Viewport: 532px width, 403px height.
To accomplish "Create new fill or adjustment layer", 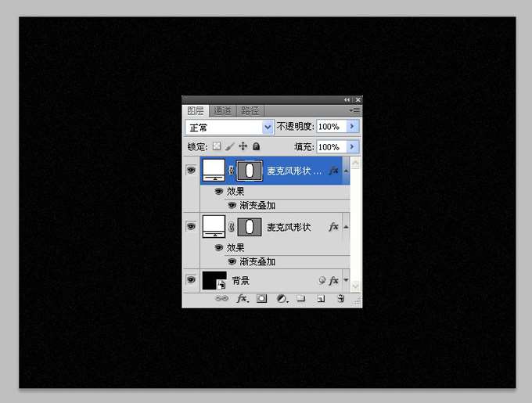I will coord(282,298).
